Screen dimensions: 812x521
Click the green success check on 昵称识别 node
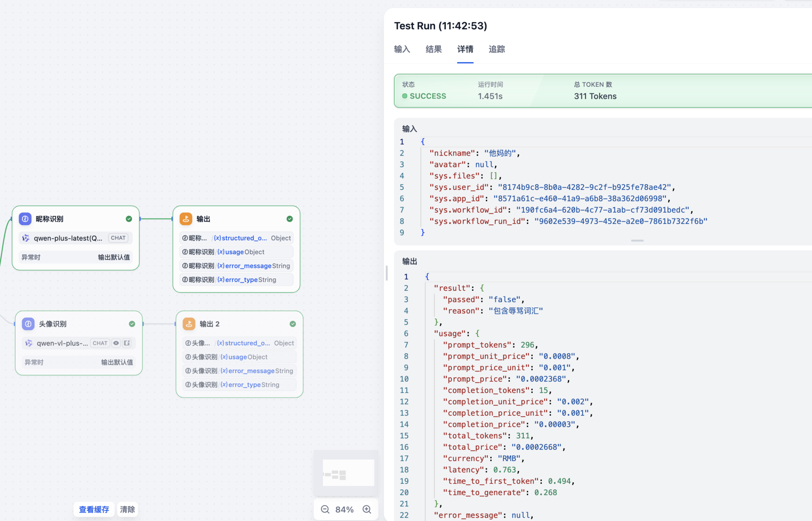coord(129,219)
